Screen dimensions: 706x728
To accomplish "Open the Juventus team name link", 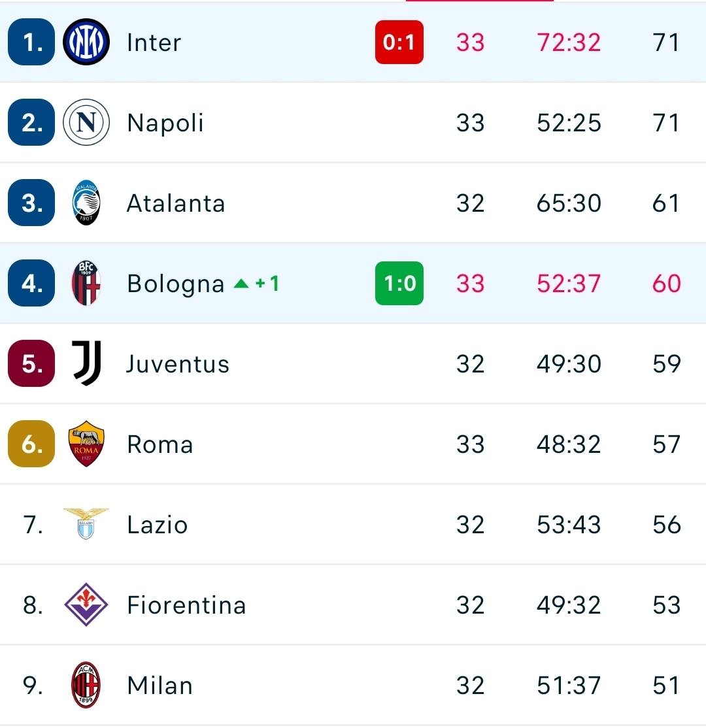I will (x=178, y=364).
